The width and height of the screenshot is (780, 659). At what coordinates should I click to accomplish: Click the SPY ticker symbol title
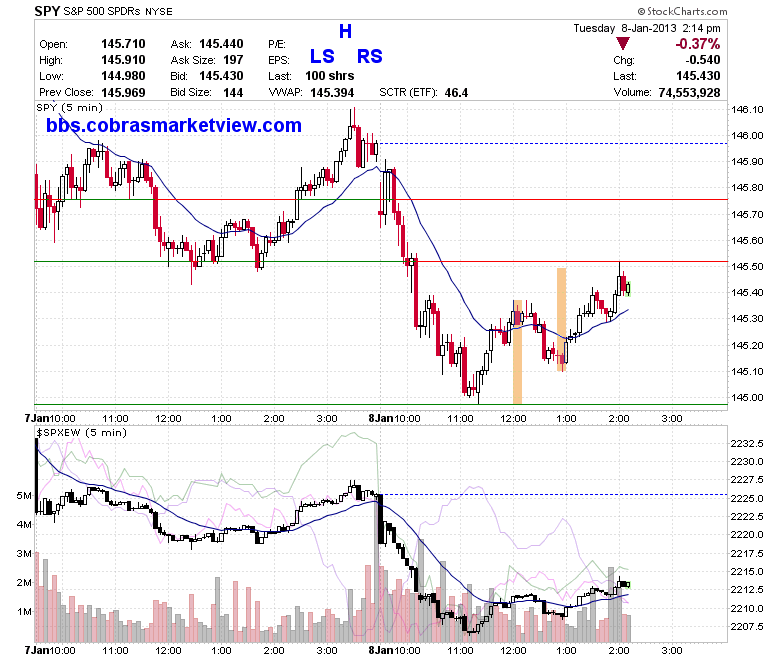[47, 10]
